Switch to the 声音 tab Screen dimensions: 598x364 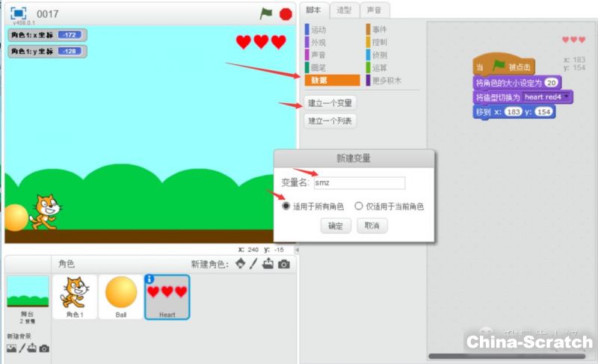tap(374, 10)
